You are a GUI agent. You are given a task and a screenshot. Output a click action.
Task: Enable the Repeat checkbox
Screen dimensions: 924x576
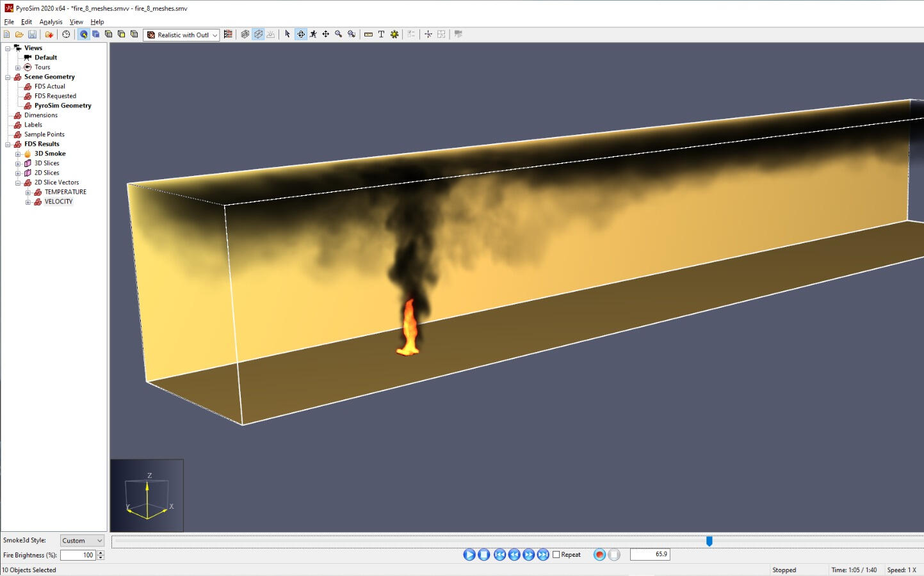click(x=556, y=555)
